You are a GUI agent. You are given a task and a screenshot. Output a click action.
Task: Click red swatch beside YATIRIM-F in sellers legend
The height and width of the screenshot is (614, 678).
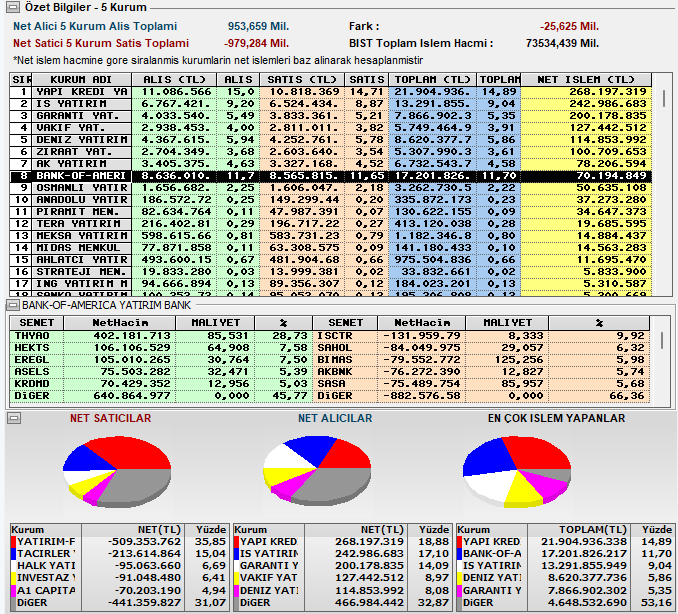tap(13, 542)
